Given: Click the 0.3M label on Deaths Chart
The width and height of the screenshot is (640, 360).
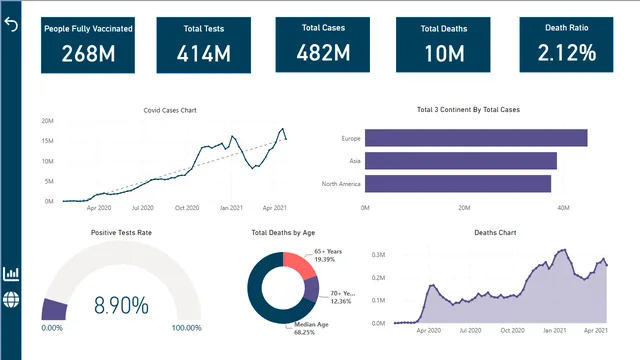Looking at the screenshot, I should coord(378,255).
